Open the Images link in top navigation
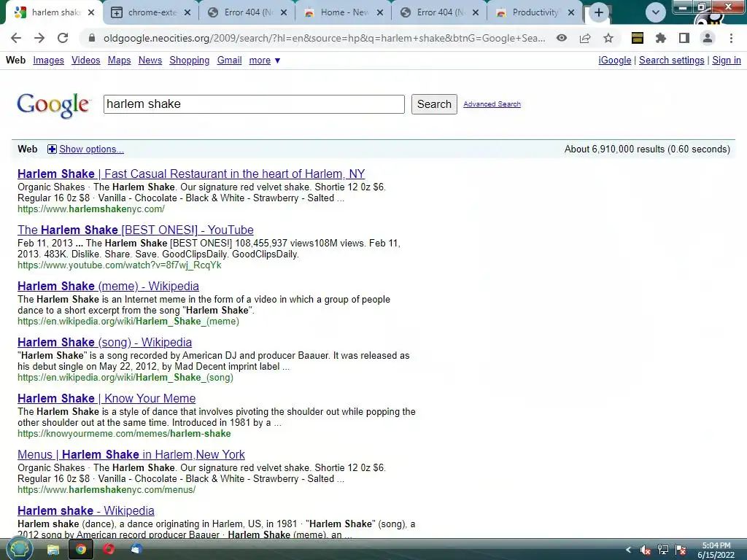This screenshot has width=747, height=560. 49,61
